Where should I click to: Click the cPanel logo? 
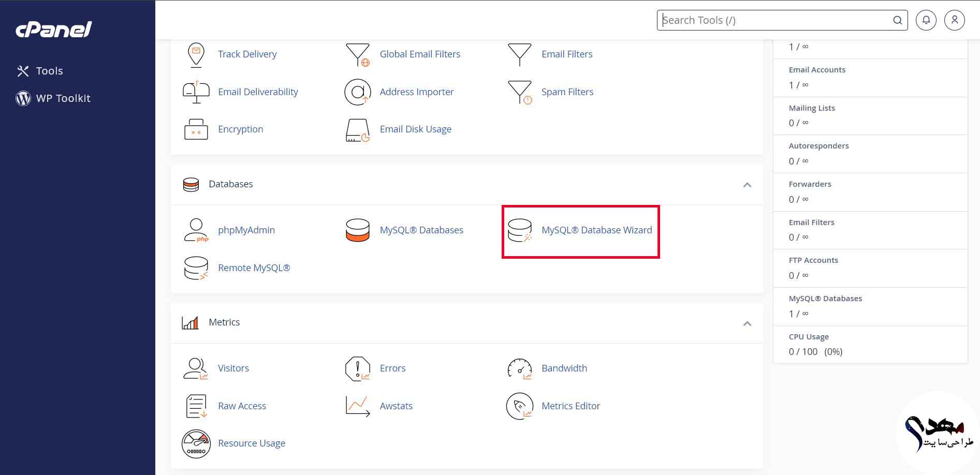pos(54,29)
